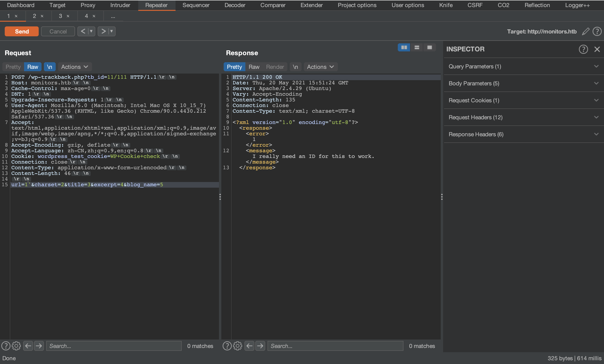The width and height of the screenshot is (604, 364).
Task: Jump to previous response search match
Action: [250, 346]
